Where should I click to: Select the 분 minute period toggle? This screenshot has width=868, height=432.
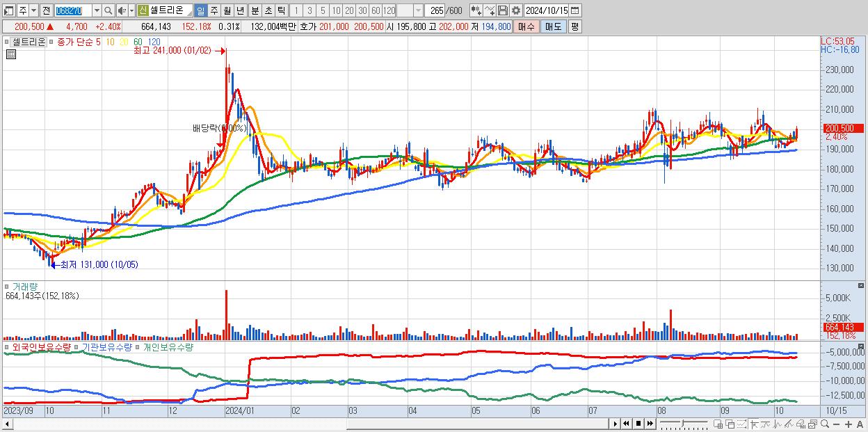coord(255,10)
